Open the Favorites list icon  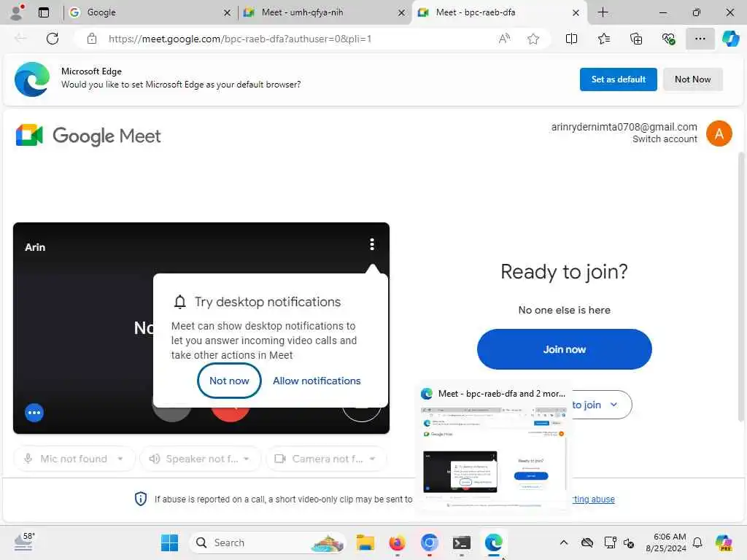click(x=603, y=39)
